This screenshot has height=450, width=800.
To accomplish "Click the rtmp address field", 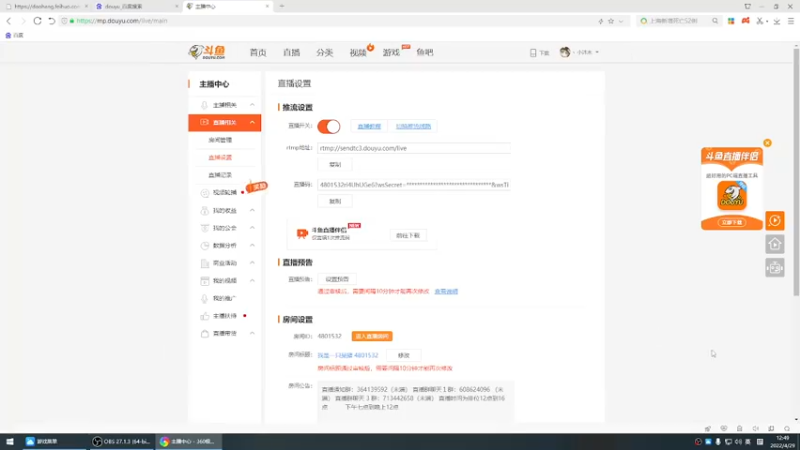I will click(x=414, y=148).
